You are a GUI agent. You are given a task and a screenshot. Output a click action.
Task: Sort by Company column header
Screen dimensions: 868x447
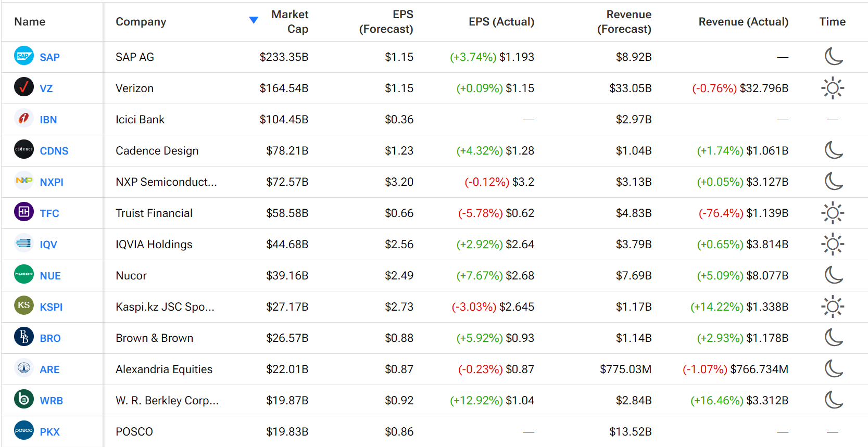point(141,22)
